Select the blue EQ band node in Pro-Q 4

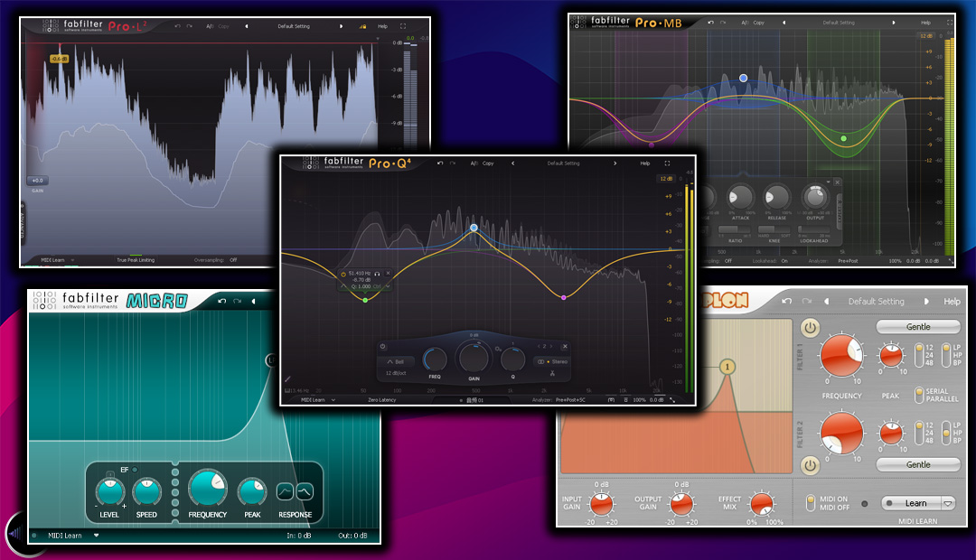tap(474, 228)
